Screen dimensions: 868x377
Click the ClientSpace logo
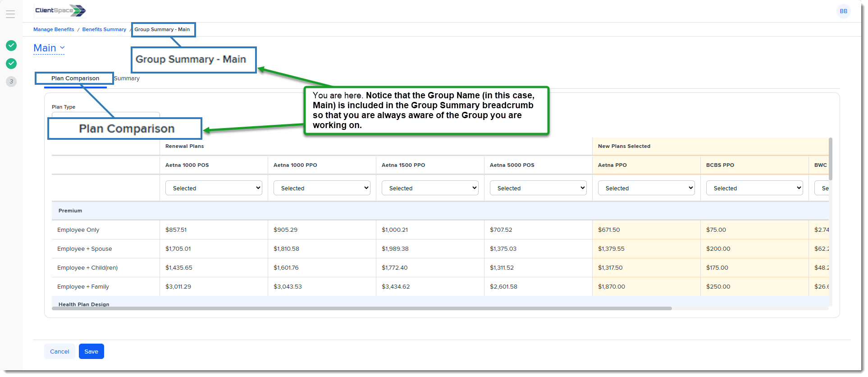tap(60, 10)
